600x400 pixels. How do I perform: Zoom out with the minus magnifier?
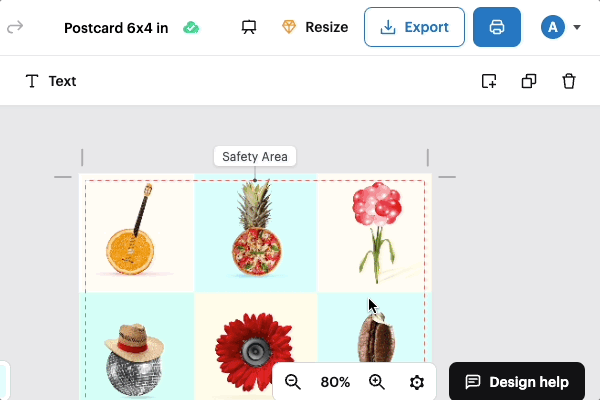click(293, 382)
